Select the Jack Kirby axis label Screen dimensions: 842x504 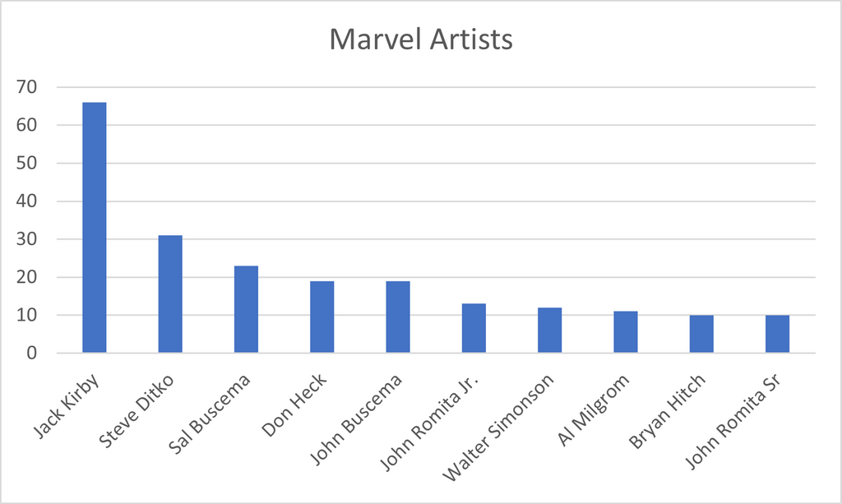(66, 405)
